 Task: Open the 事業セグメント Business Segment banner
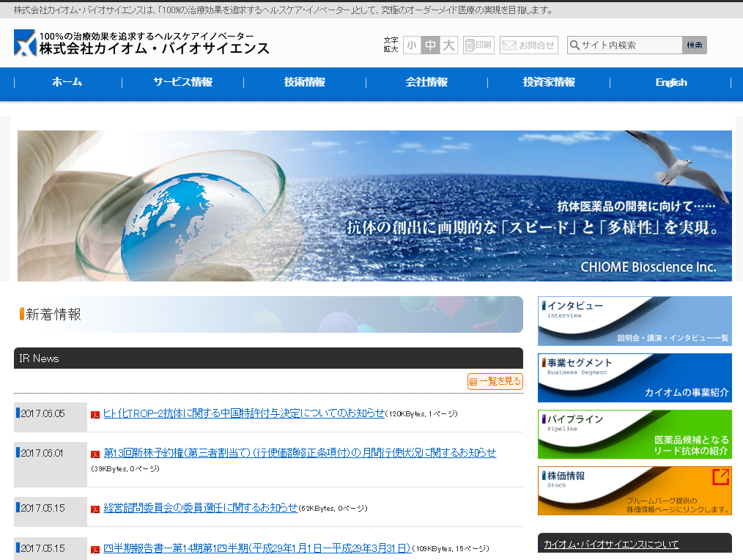tap(635, 377)
